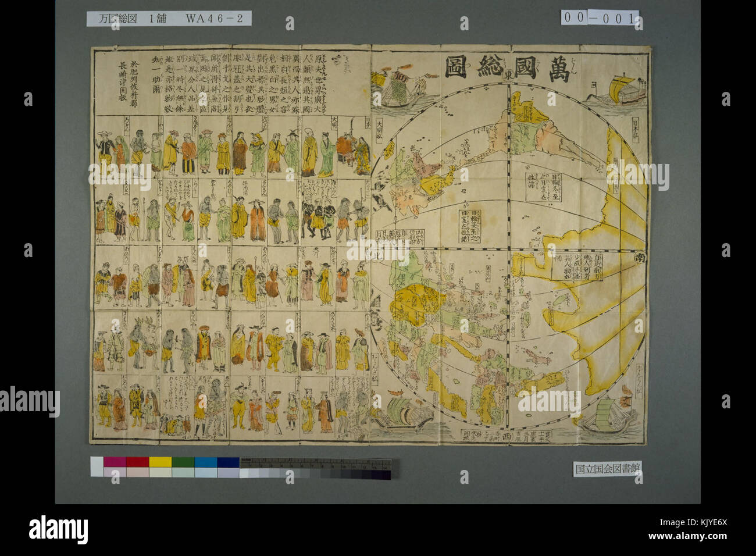
Task: Click the 国立国会図書館 library label
Action: pyautogui.click(x=608, y=468)
